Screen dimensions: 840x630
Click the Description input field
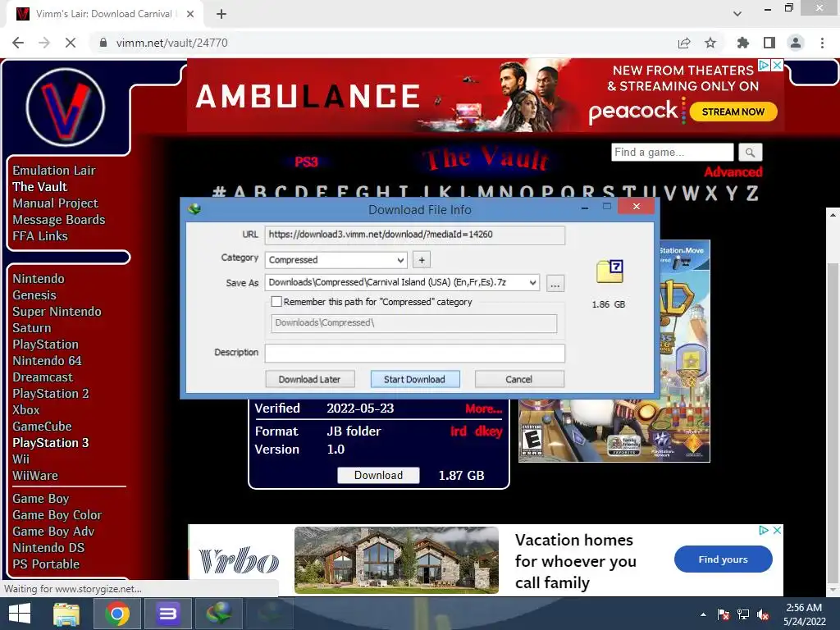[414, 353]
